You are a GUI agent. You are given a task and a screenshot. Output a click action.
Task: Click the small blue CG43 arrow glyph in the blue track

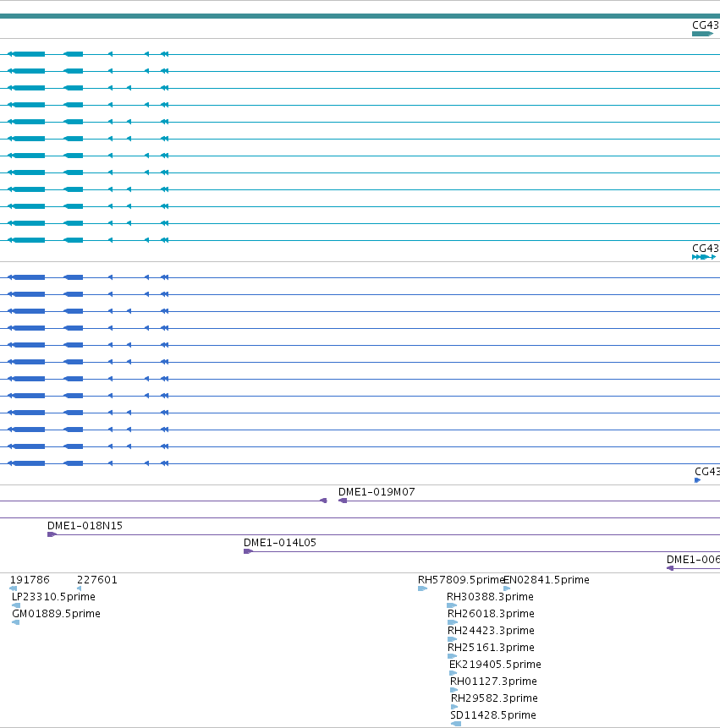click(x=697, y=480)
